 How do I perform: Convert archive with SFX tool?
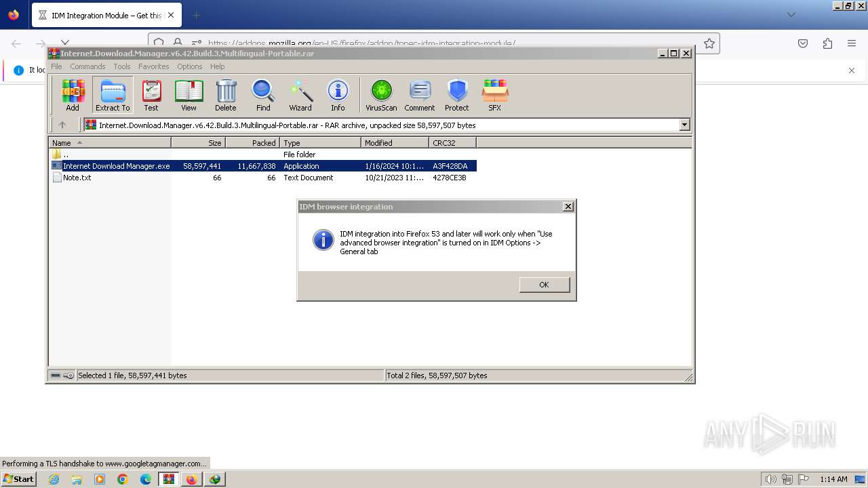[495, 95]
